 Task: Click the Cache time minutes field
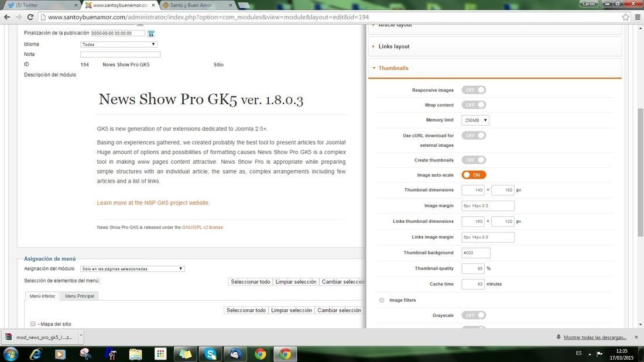tap(472, 284)
